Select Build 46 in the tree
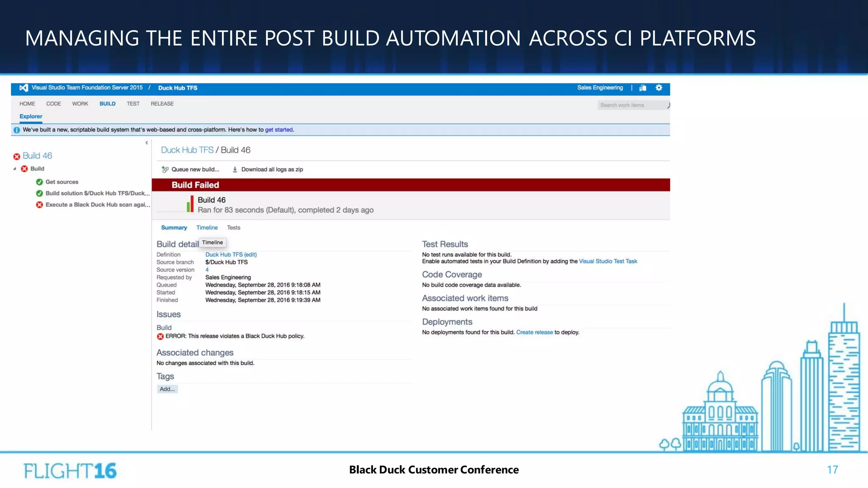 37,156
